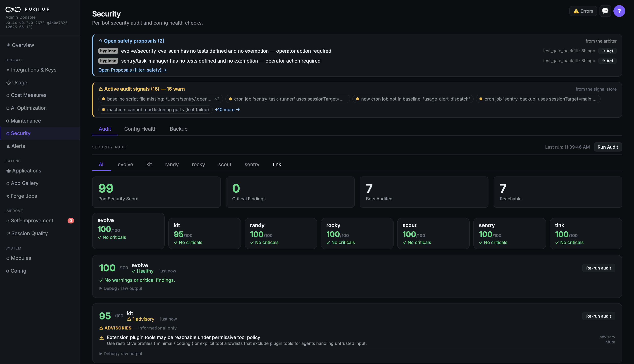Expand kit Debug / raw output
The width and height of the screenshot is (634, 364).
click(x=121, y=354)
